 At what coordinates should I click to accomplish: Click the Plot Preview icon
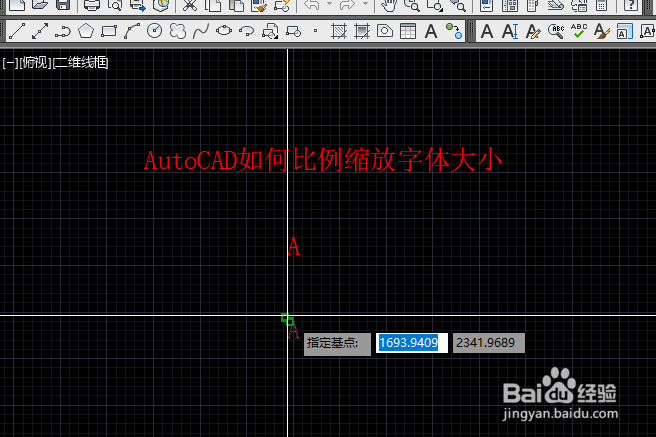click(x=115, y=5)
